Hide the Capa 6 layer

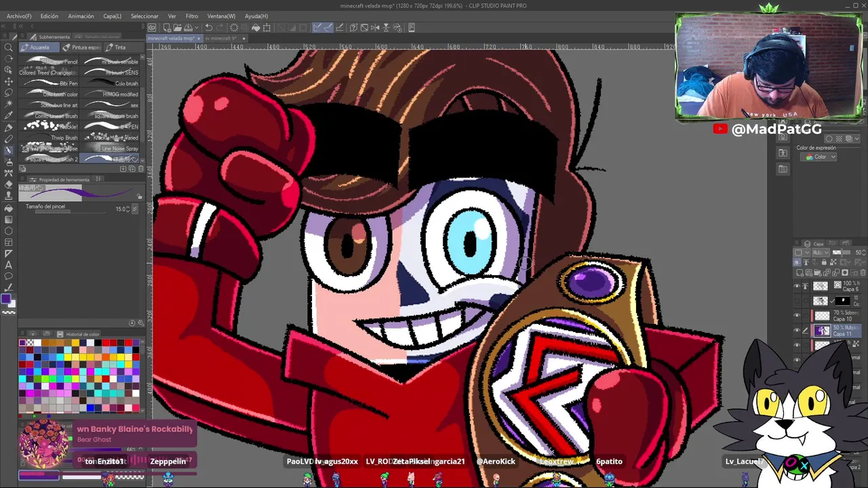click(797, 286)
